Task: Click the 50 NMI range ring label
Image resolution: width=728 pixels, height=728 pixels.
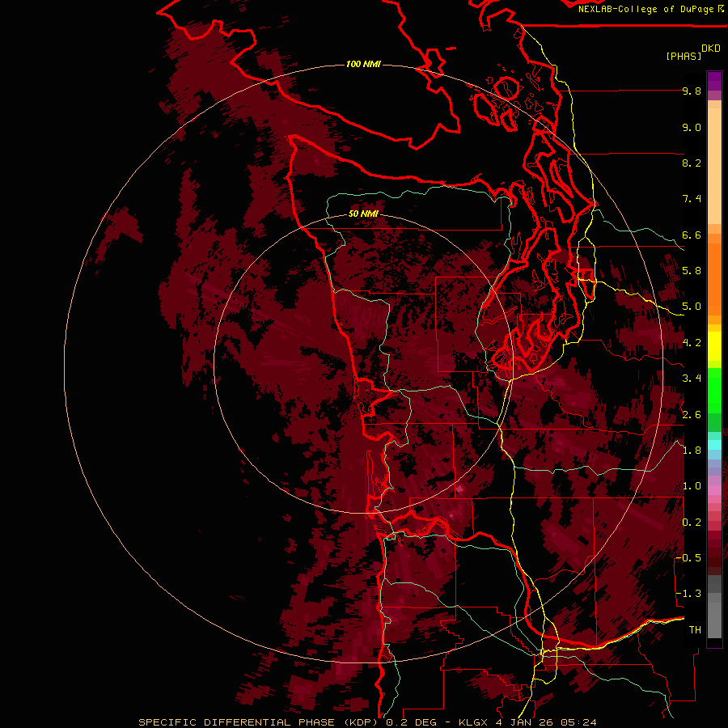Action: click(x=363, y=214)
